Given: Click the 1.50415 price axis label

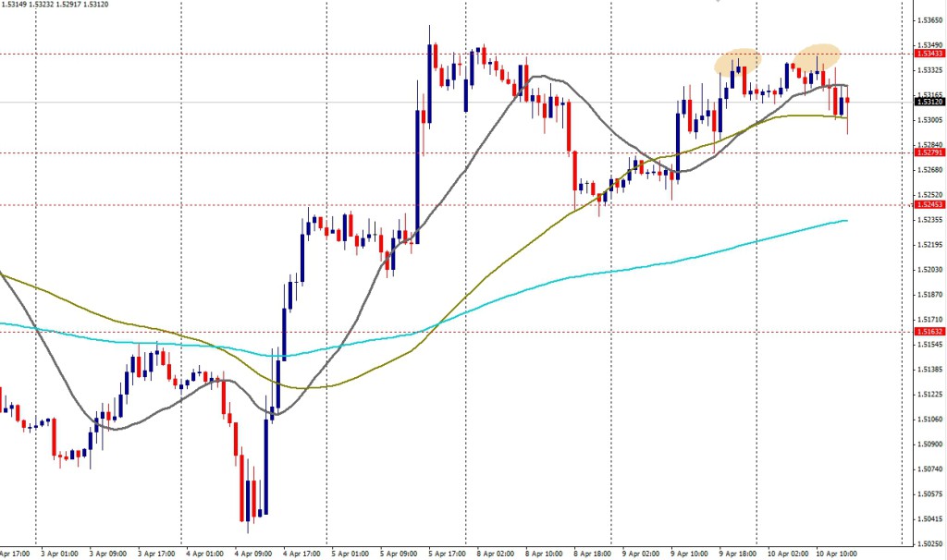Looking at the screenshot, I should coord(928,518).
